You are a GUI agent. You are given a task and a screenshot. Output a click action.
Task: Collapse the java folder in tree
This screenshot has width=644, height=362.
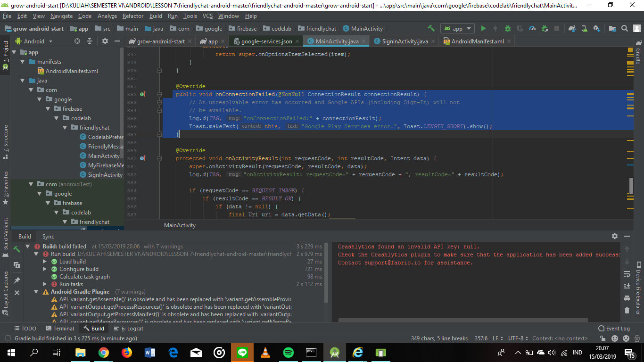(23, 81)
